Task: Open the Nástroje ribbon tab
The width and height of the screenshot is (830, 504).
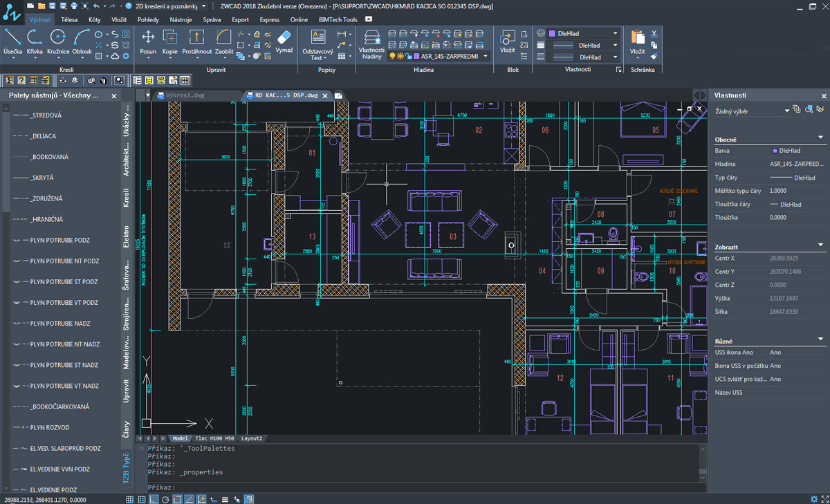Action: pyautogui.click(x=182, y=19)
